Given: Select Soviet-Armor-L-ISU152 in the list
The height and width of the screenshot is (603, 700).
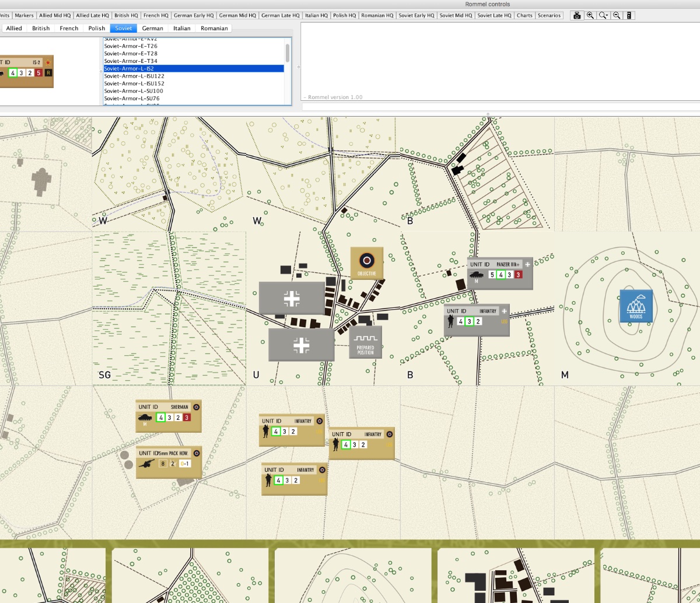Looking at the screenshot, I should click(194, 83).
